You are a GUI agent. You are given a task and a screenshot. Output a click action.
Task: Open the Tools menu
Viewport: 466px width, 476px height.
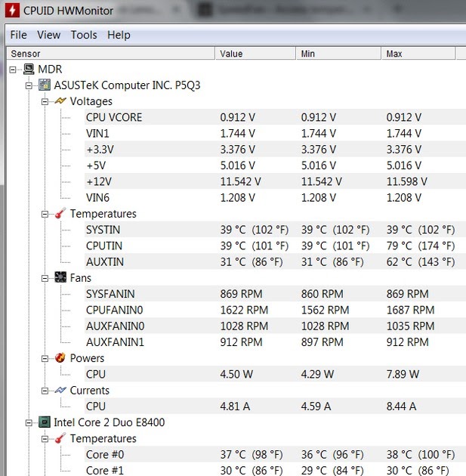tap(84, 35)
